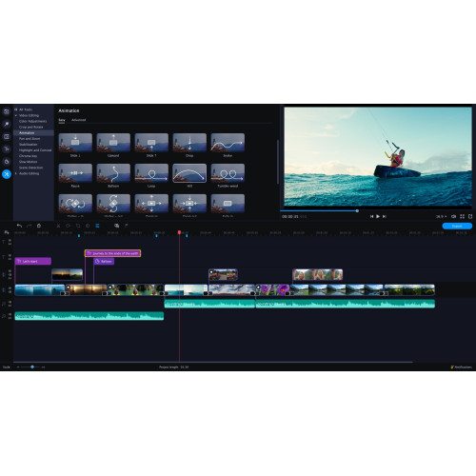Screen dimensions: 476x476
Task: Switch to the Advanced animation tab
Action: click(x=78, y=120)
